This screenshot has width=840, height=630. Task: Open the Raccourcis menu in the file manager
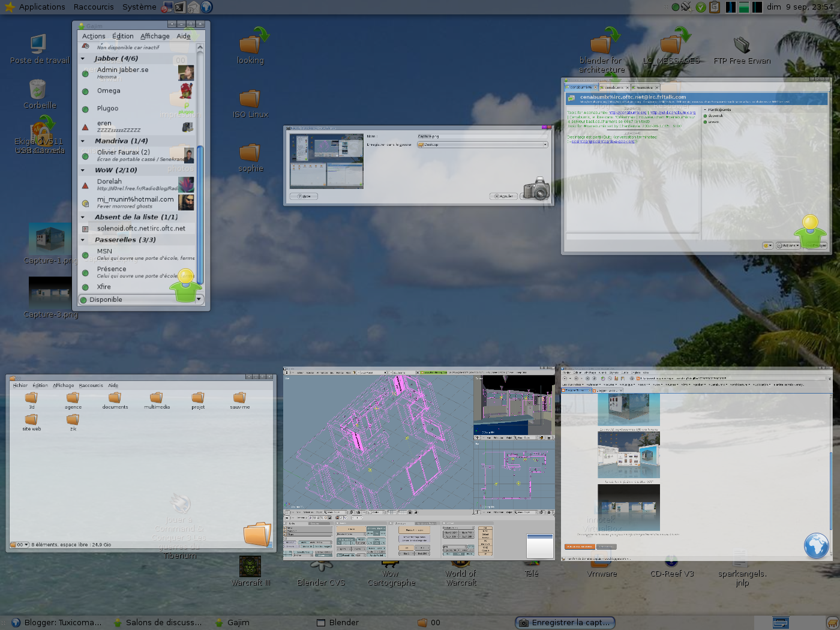[91, 385]
